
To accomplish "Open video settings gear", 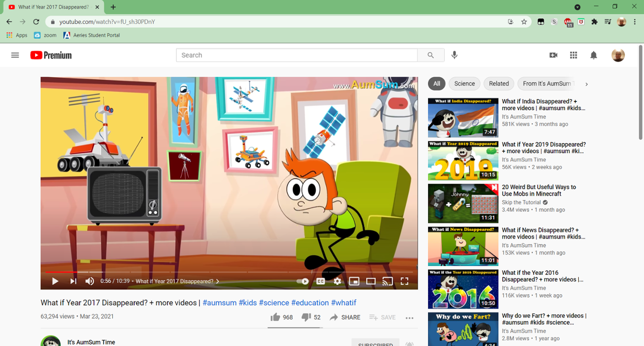I will [337, 281].
